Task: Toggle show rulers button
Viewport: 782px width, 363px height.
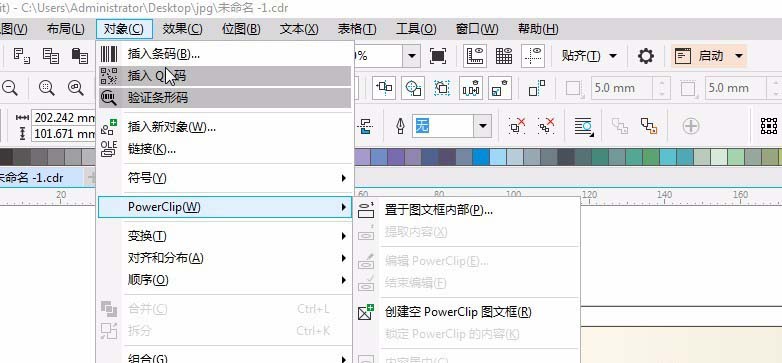Action: click(475, 56)
